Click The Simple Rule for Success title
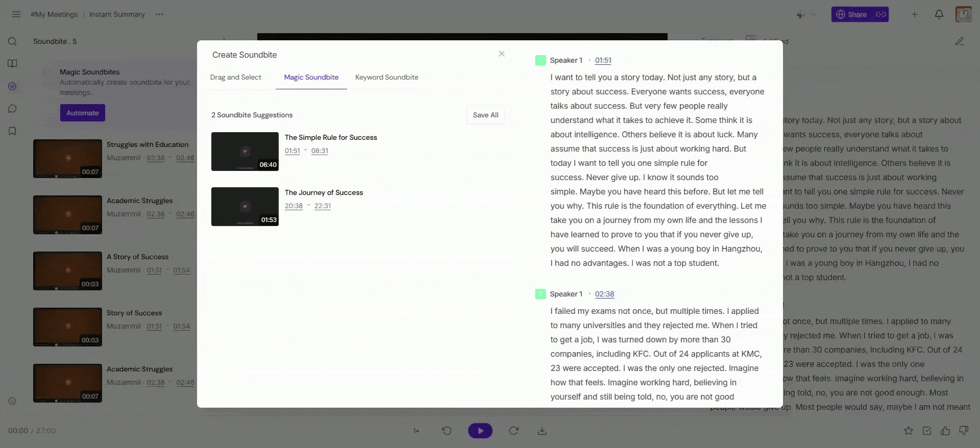980x448 pixels. click(x=331, y=137)
